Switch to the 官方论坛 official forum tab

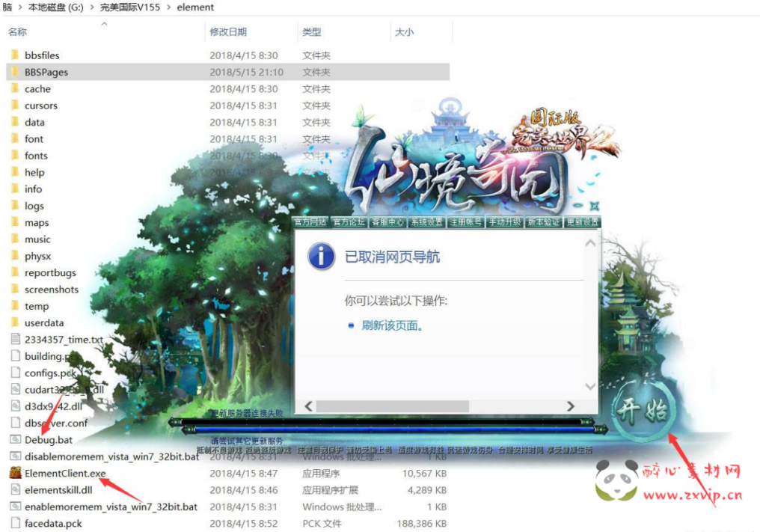click(348, 221)
